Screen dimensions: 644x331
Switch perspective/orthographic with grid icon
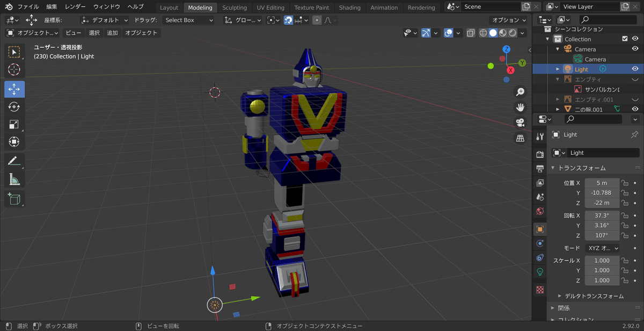pyautogui.click(x=519, y=138)
